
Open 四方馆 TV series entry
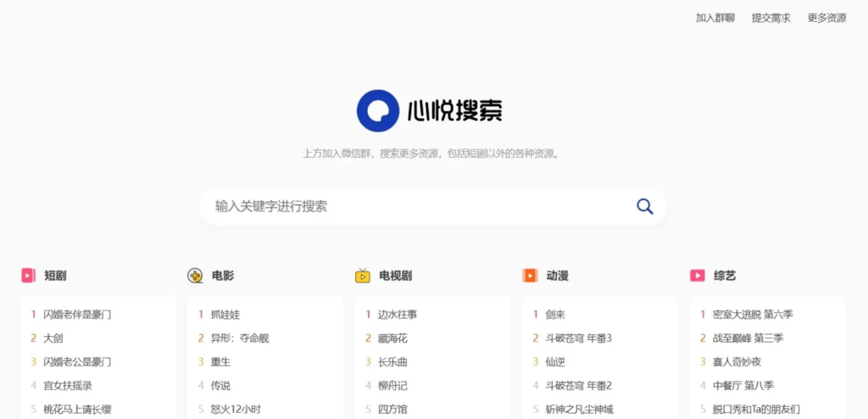click(x=392, y=410)
